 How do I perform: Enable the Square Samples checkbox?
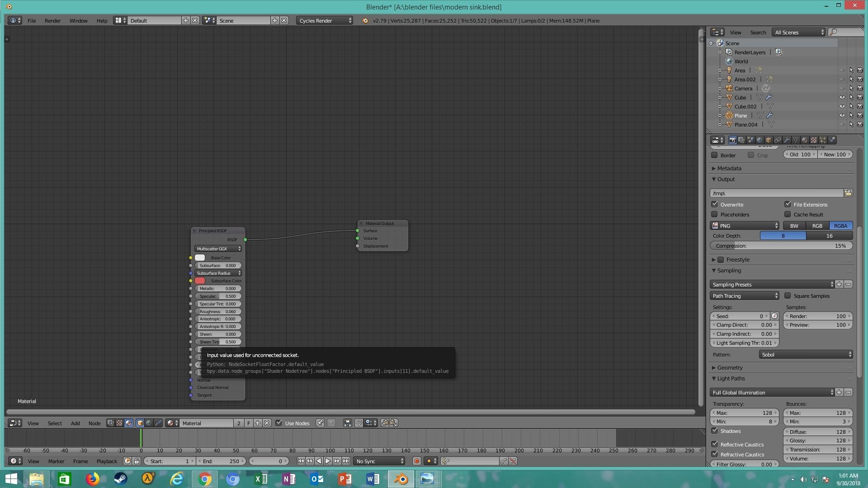pos(788,296)
